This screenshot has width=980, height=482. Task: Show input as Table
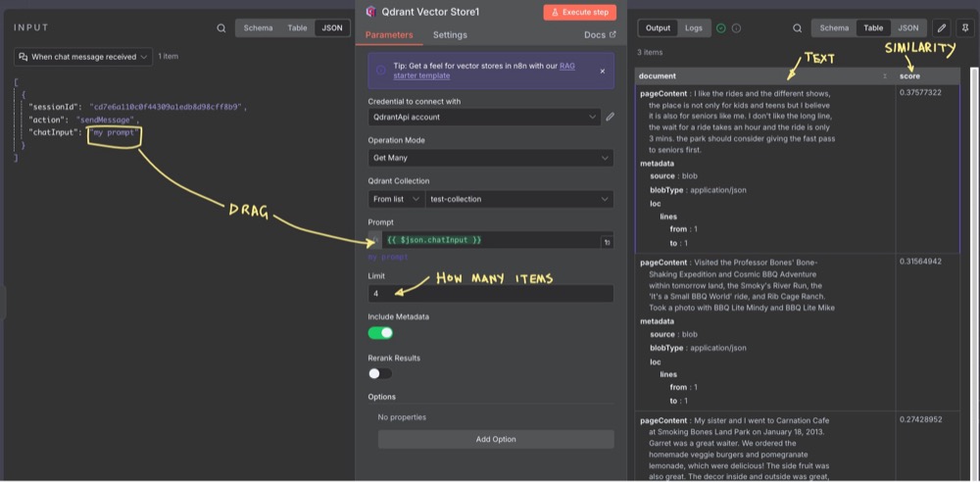tap(297, 28)
